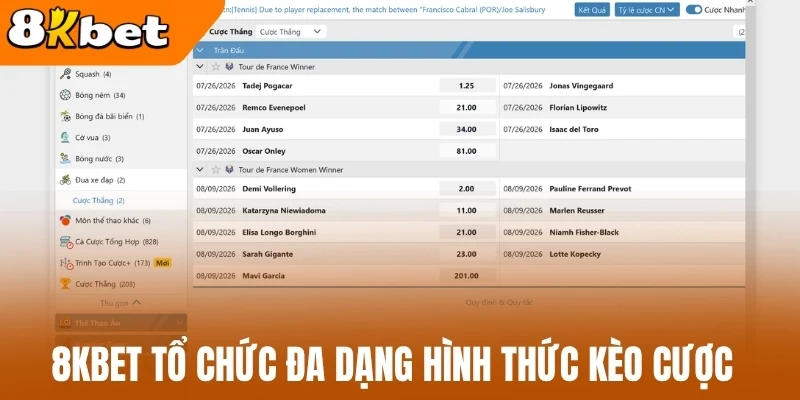This screenshot has height=400, width=800.
Task: Click the Bóng ném ball icon
Action: pyautogui.click(x=65, y=95)
